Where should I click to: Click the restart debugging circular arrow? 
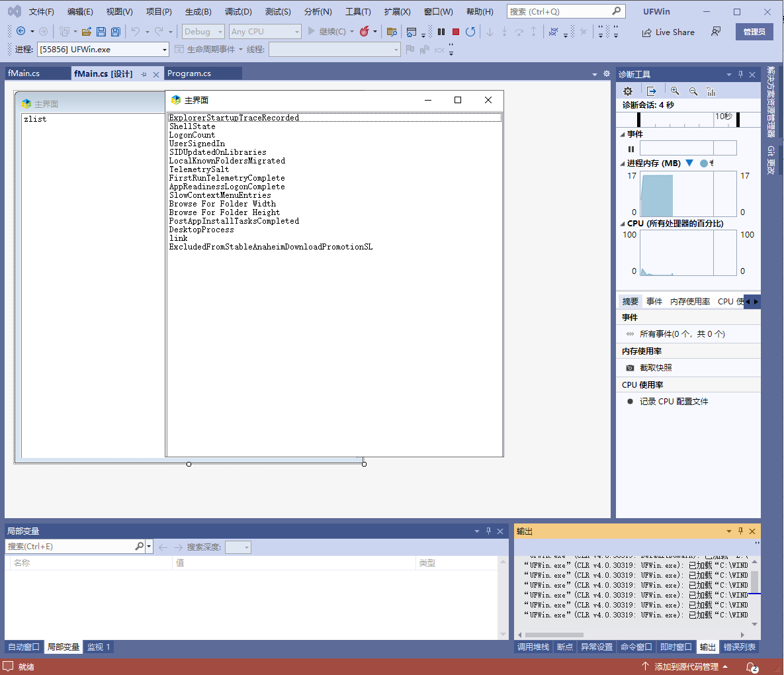pyautogui.click(x=470, y=32)
